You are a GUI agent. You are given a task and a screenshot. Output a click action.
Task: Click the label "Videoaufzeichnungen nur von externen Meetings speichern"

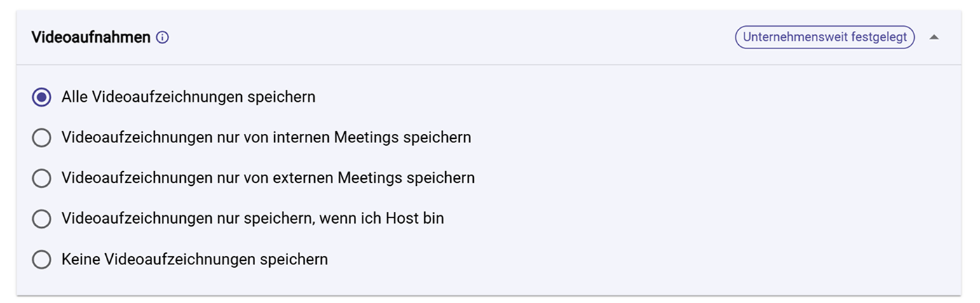pos(268,178)
